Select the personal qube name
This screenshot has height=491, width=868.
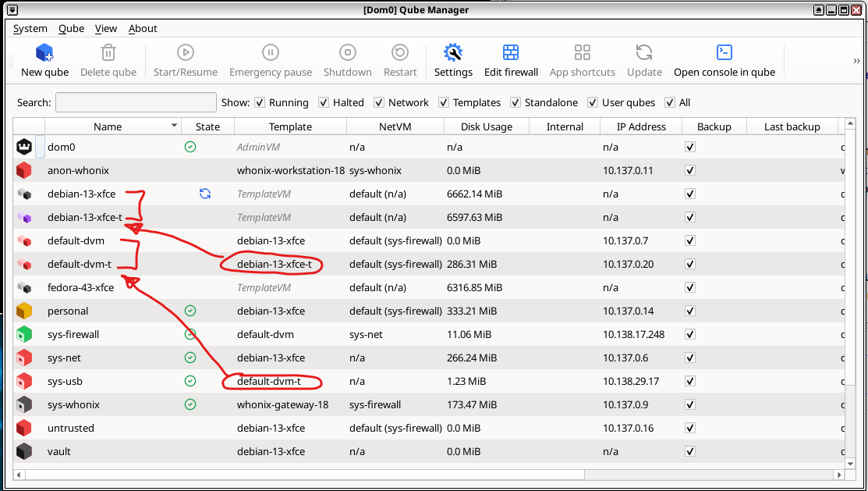pos(68,311)
